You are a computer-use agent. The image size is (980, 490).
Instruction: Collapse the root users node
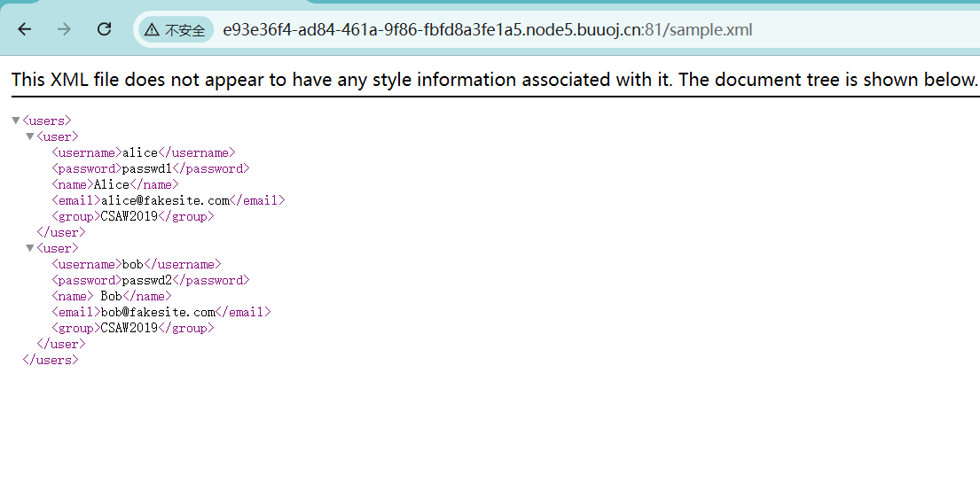[15, 121]
